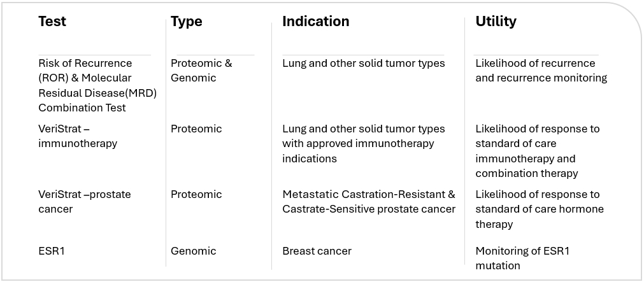The height and width of the screenshot is (282, 644).
Task: Click the Test column header
Action: point(52,21)
